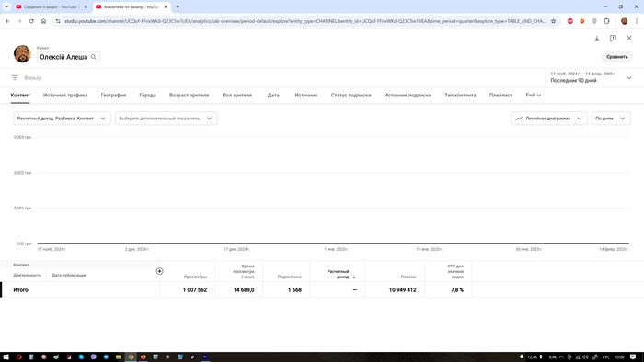Sort by Подписчики column header
Image resolution: width=644 pixels, height=362 pixels.
click(x=290, y=277)
